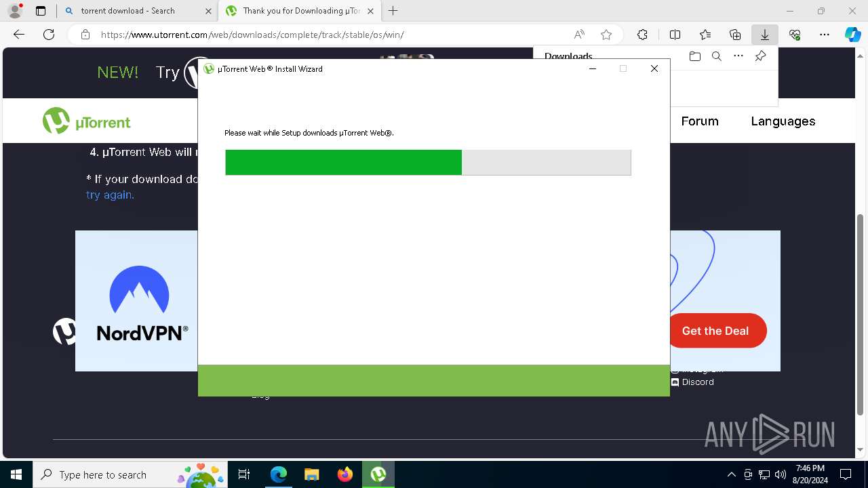Click the NordVPN ad logo
This screenshot has height=488, width=868.
[142, 304]
